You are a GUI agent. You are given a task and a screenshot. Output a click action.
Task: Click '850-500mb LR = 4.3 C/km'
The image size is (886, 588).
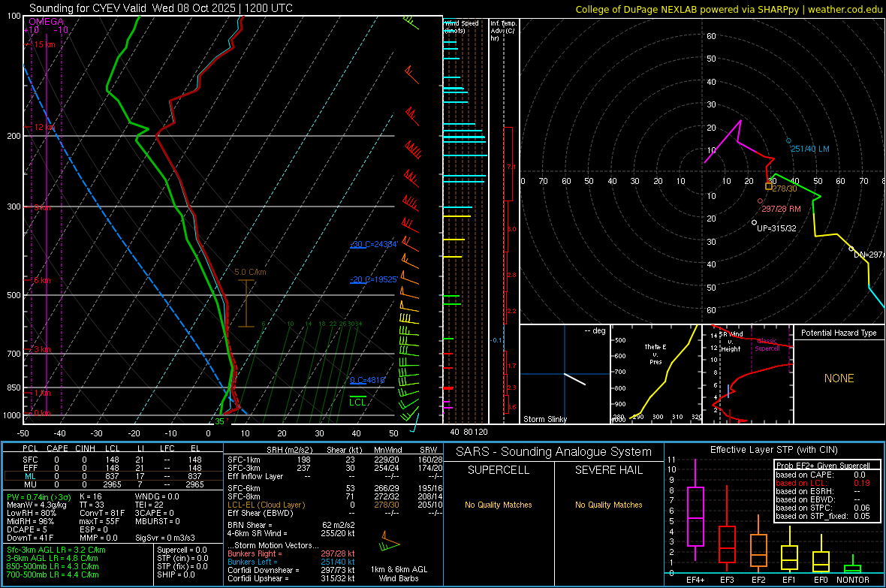[x=53, y=566]
